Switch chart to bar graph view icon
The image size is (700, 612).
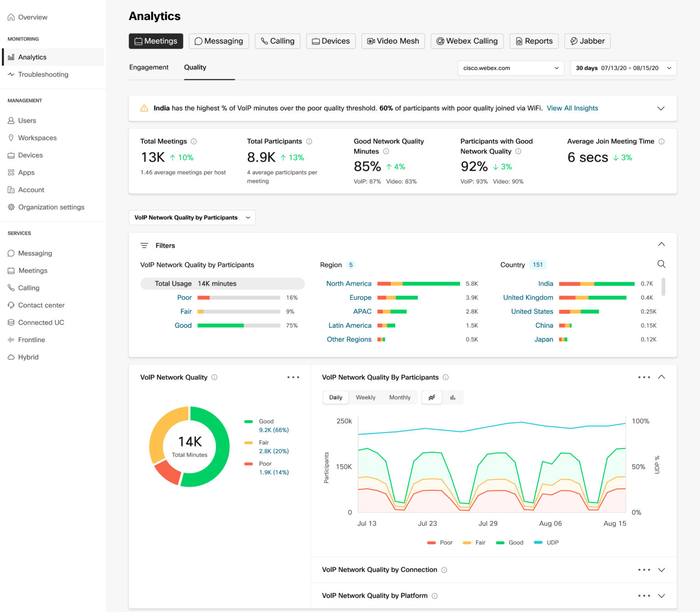453,397
